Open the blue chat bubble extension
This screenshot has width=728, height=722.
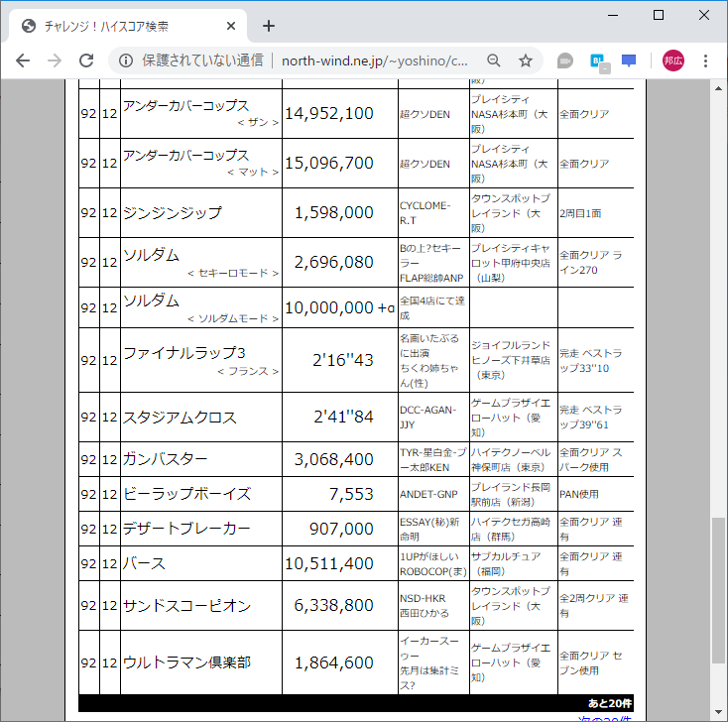pos(629,60)
